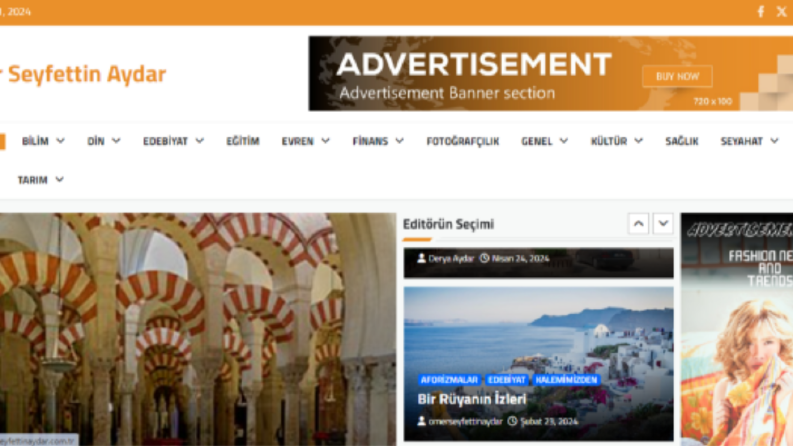The image size is (793, 446).
Task: Select the EDEBİYAT tag on the post card
Action: [507, 380]
